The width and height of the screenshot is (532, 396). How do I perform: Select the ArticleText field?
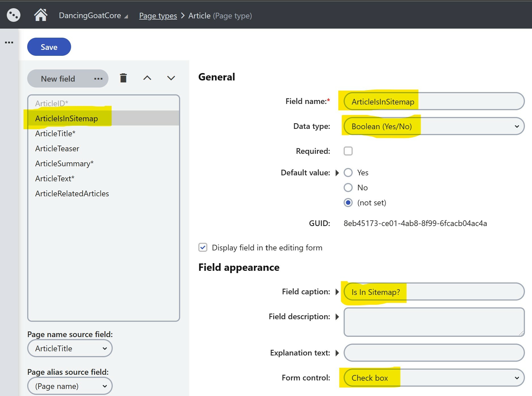pyautogui.click(x=104, y=178)
